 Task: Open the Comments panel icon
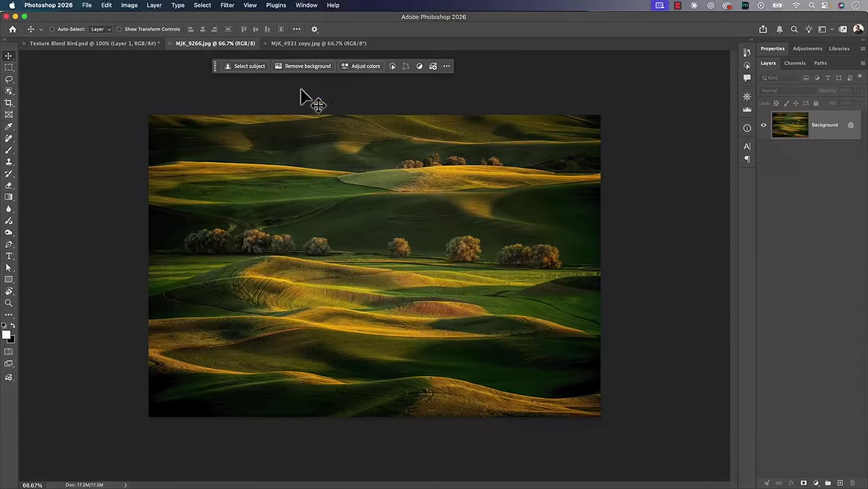pos(747,78)
